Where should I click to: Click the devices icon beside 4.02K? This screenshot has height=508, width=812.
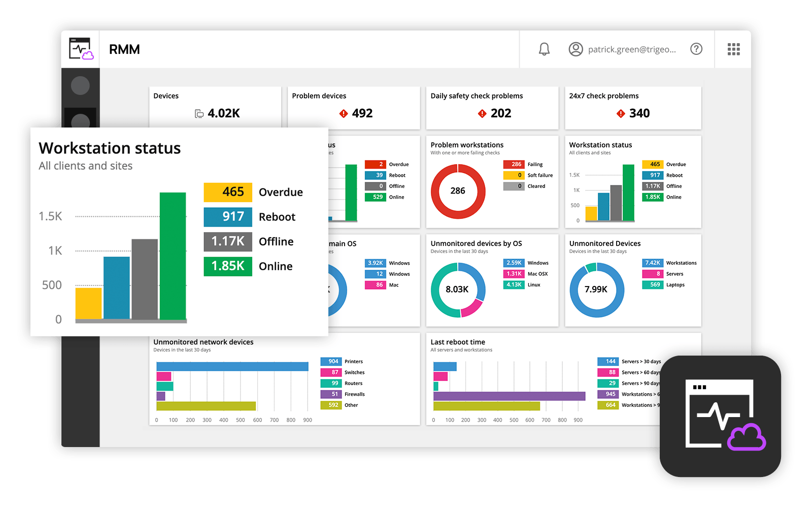[199, 114]
